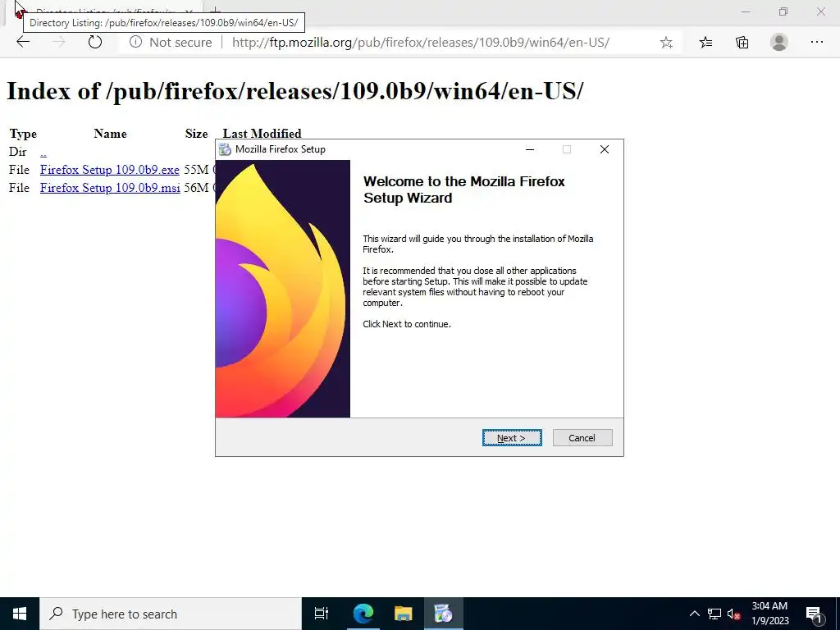Add this page to favorites star
Screen dimensions: 840x630
(666, 43)
